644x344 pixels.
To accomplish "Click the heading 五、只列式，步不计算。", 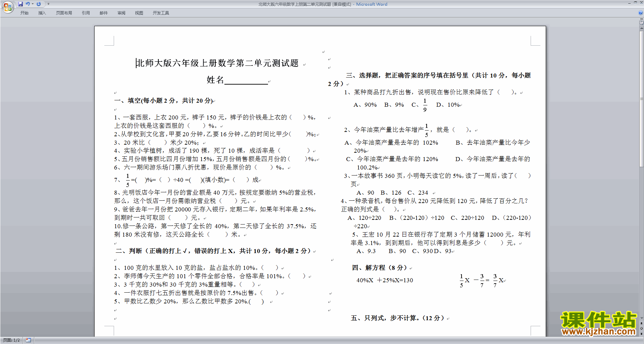I will tap(398, 318).
